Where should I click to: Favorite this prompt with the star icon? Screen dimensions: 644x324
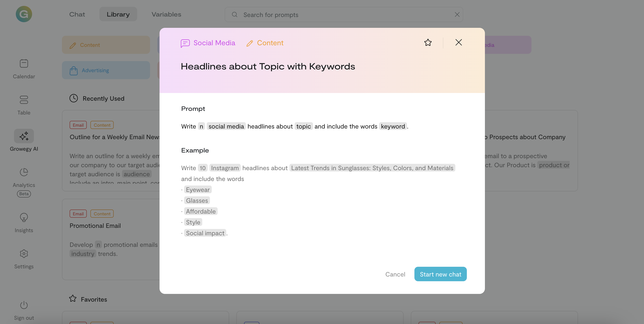pos(428,43)
